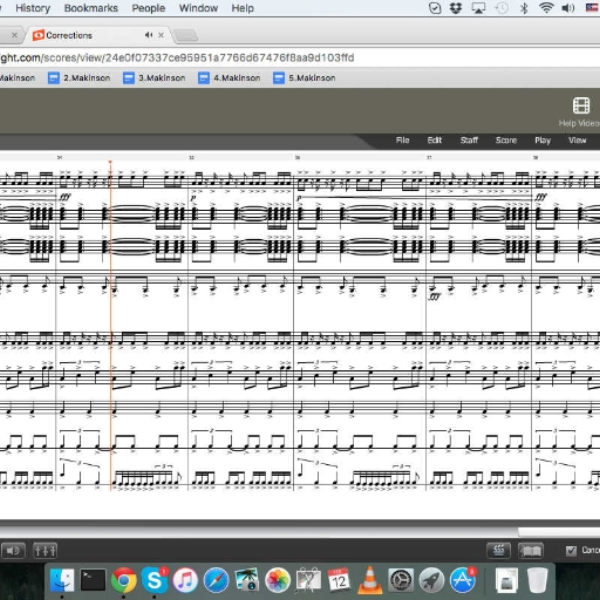Open Google Chrome in the dock
Viewport: 600px width, 600px height.
click(x=124, y=580)
